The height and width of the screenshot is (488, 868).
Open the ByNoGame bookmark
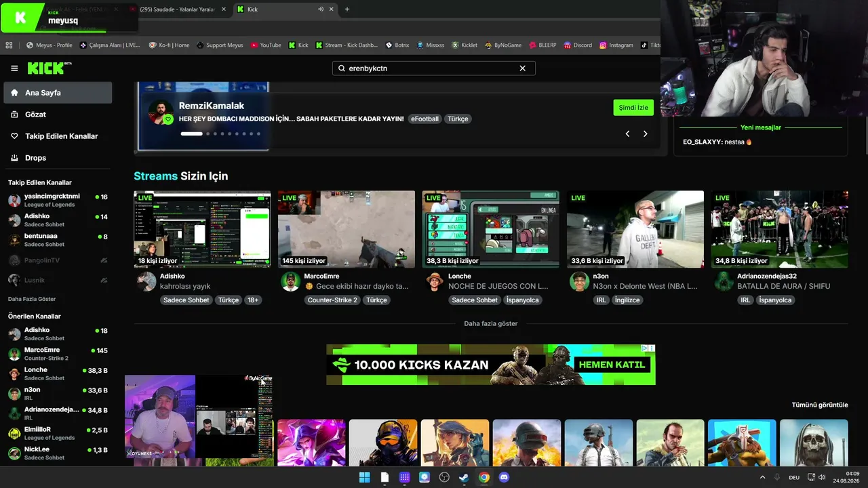(x=502, y=45)
